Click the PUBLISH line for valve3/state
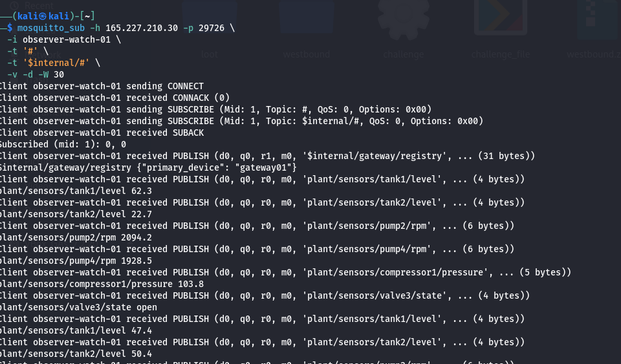Image resolution: width=621 pixels, height=364 pixels. pyautogui.click(x=265, y=295)
